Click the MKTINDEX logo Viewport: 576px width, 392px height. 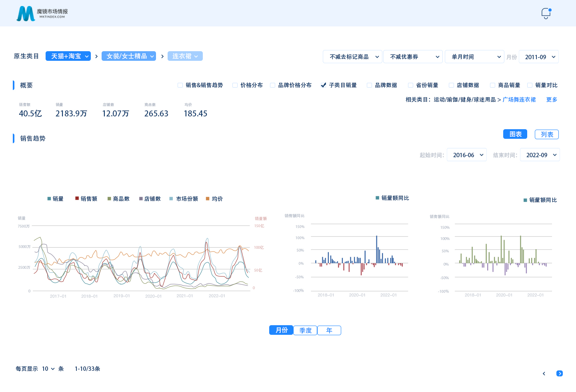pos(42,14)
